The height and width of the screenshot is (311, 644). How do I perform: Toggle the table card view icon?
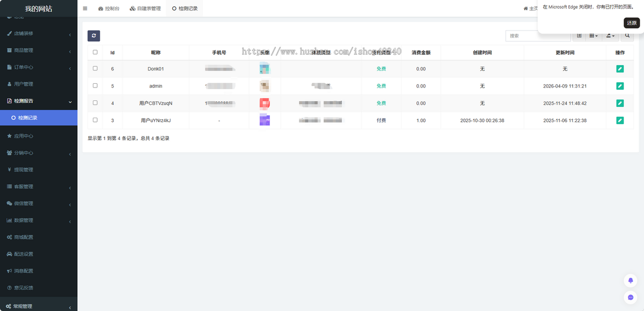coord(579,35)
